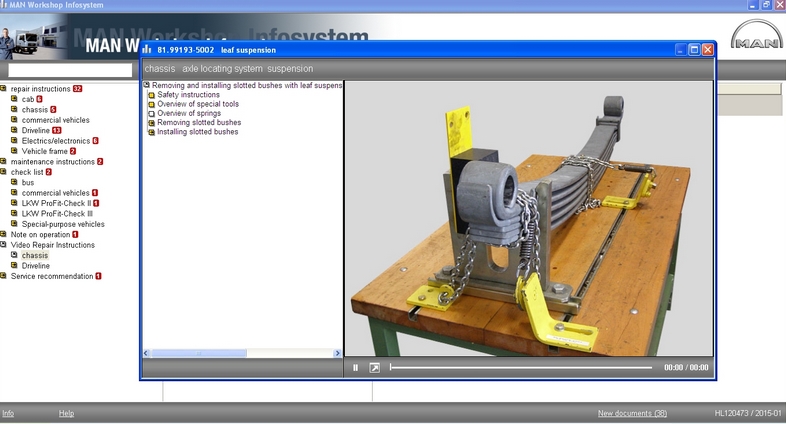The height and width of the screenshot is (424, 786).
Task: Click right arrow of chapter list scrollbar
Action: (x=337, y=353)
